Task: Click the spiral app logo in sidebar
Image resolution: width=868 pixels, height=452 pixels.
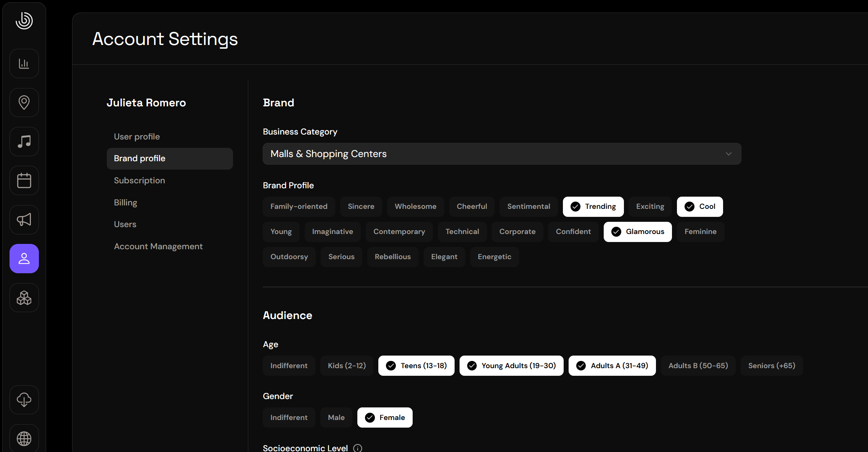Action: point(24,21)
